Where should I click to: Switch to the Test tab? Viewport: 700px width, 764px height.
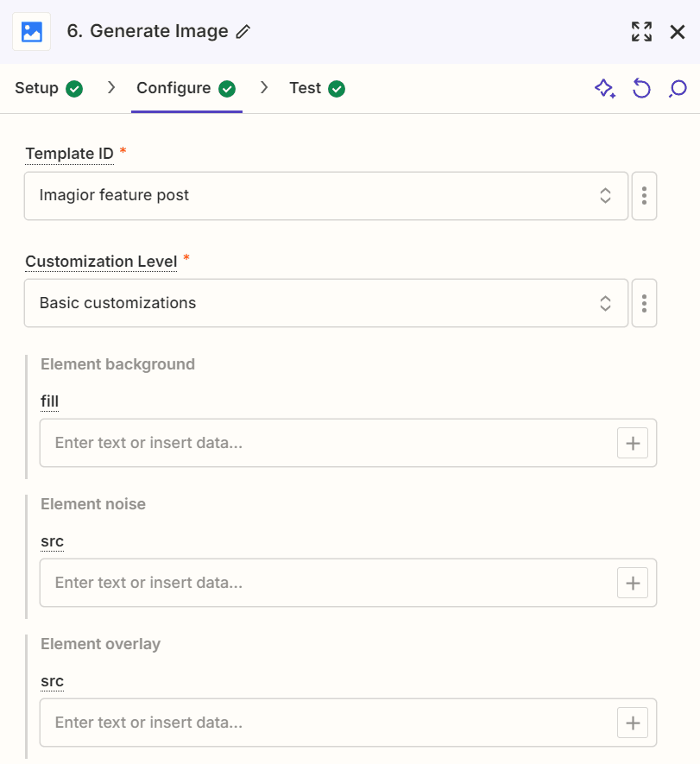(x=306, y=88)
